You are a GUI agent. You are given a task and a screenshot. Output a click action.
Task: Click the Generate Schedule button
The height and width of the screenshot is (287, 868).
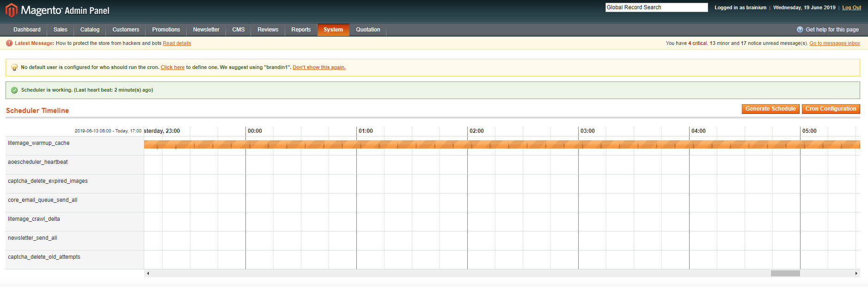(x=770, y=109)
